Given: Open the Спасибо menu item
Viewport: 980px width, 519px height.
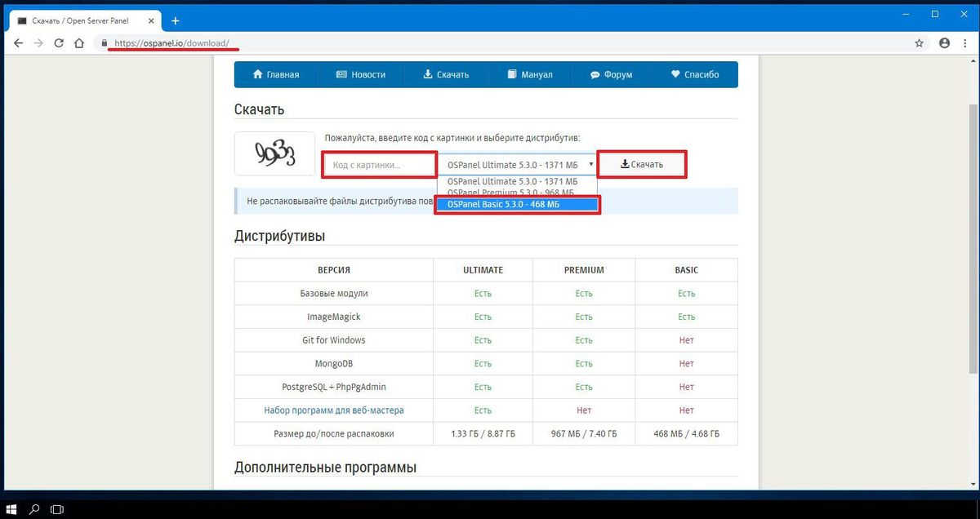Looking at the screenshot, I should (x=695, y=74).
